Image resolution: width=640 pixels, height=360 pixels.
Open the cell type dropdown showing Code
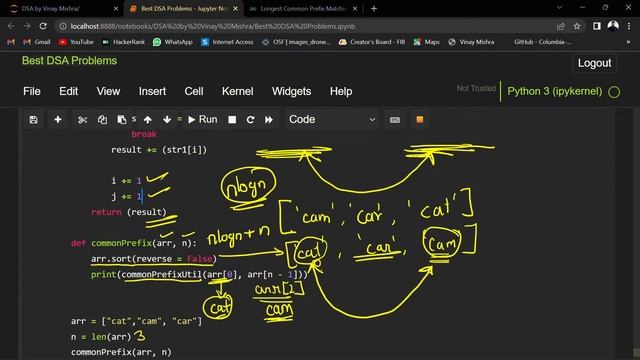(332, 120)
